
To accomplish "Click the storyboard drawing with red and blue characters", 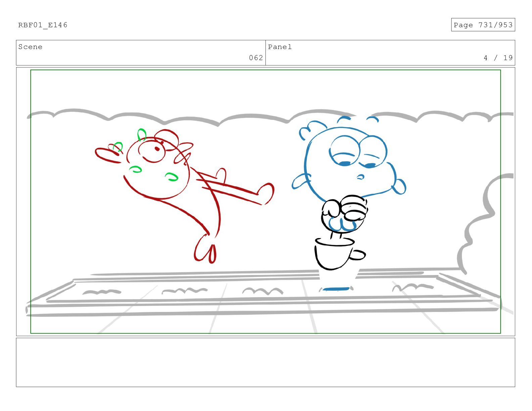I will [x=265, y=201].
